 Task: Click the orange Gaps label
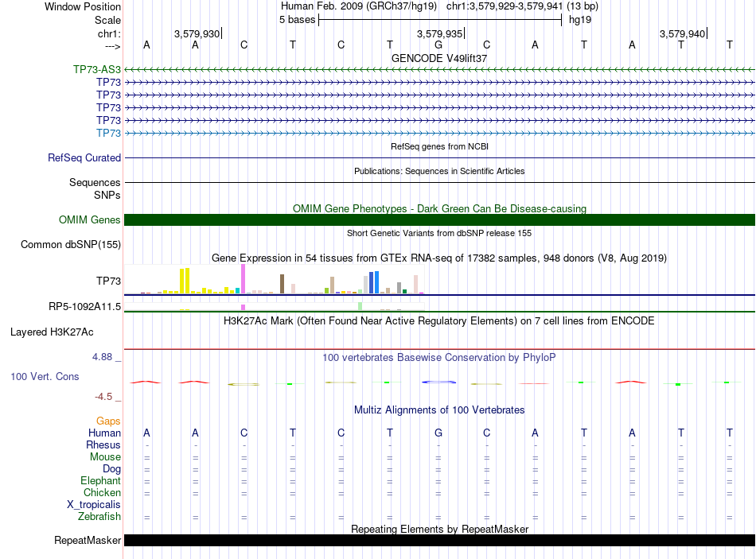click(x=108, y=421)
